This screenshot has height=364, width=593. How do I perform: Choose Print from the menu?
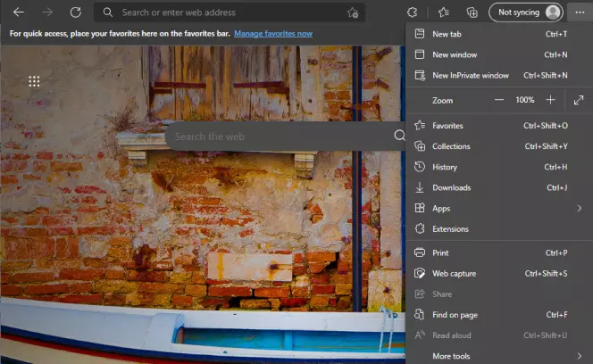coord(499,252)
